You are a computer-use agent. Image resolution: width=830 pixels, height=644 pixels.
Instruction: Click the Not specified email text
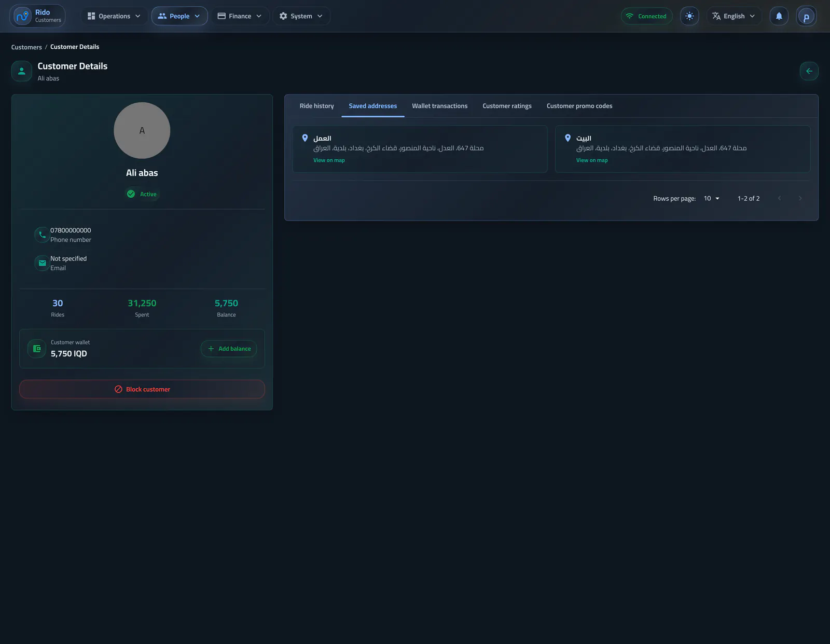(x=68, y=258)
